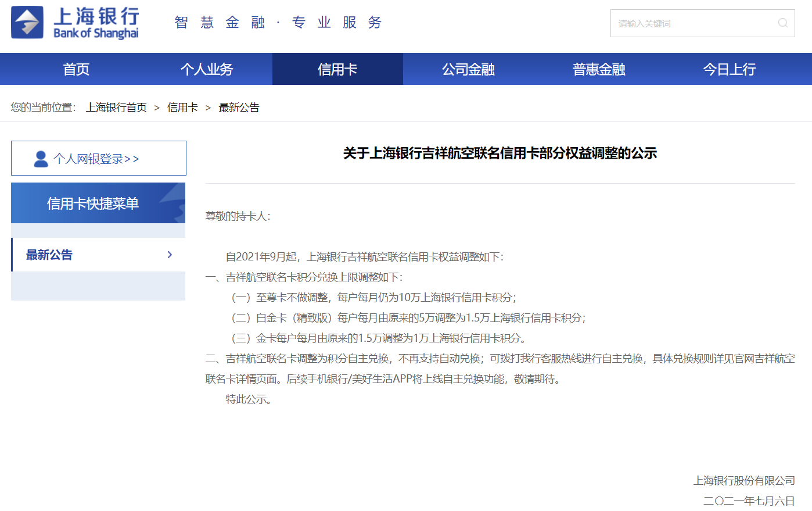
Task: Click the 信用卡快捷菜单 sidebar header
Action: (x=98, y=203)
